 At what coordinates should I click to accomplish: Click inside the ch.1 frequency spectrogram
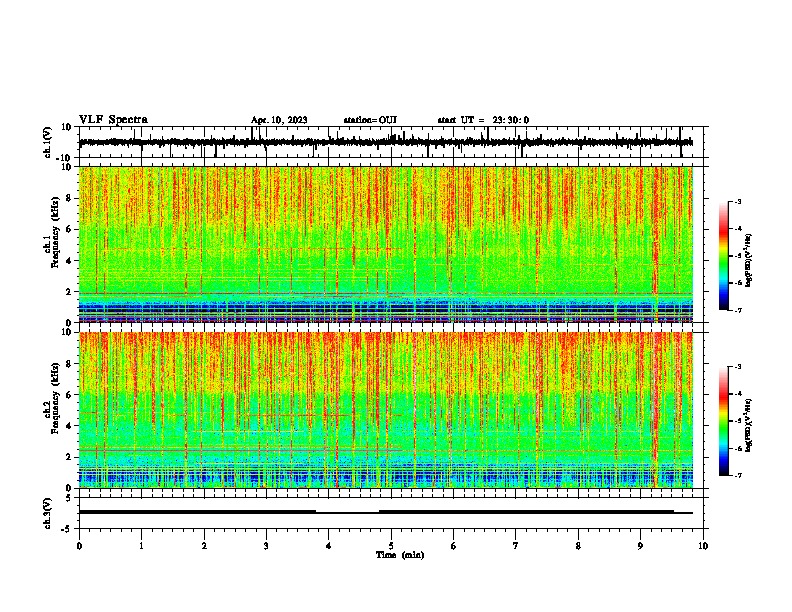[x=386, y=244]
